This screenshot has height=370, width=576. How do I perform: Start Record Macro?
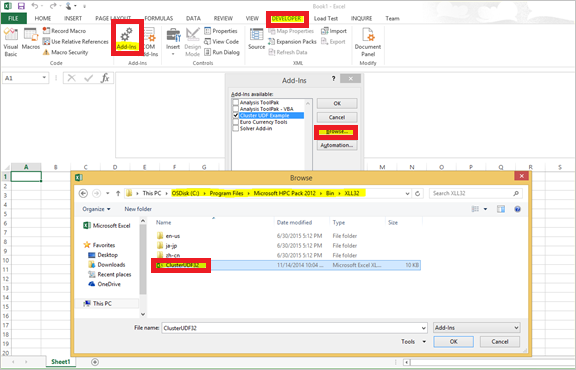tap(64, 31)
